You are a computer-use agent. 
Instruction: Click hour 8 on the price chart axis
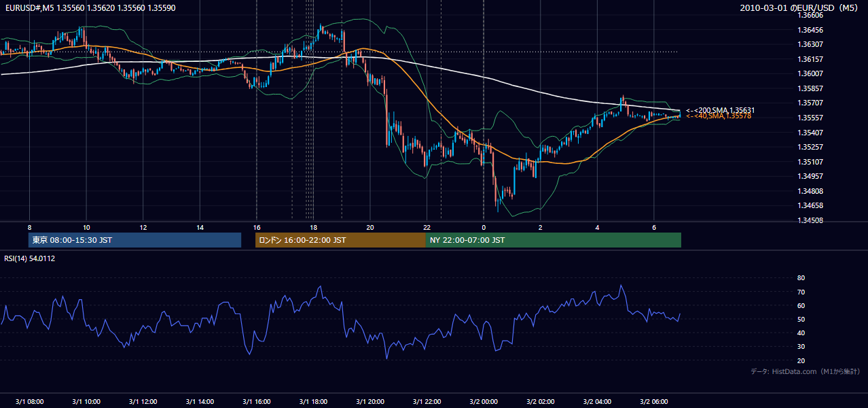(x=29, y=227)
